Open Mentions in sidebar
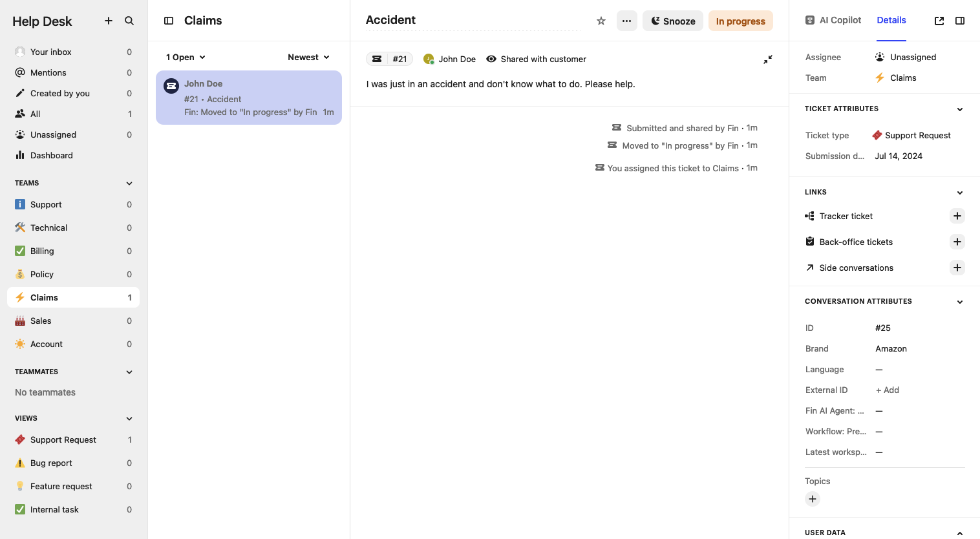 (73, 72)
